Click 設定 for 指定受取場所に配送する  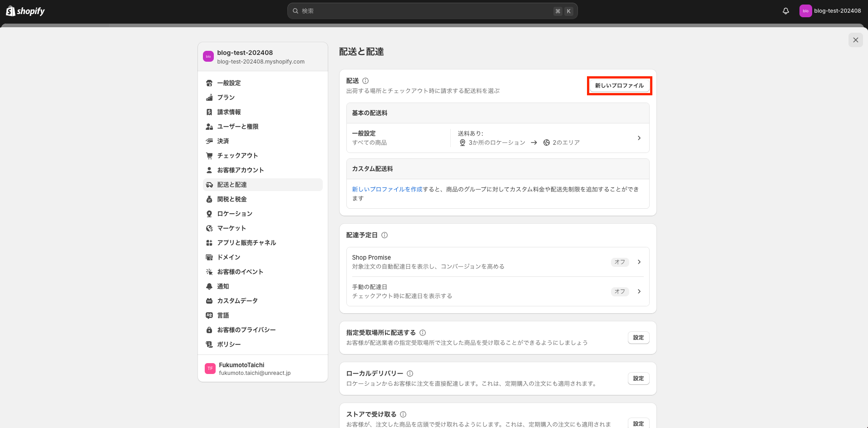[639, 338]
